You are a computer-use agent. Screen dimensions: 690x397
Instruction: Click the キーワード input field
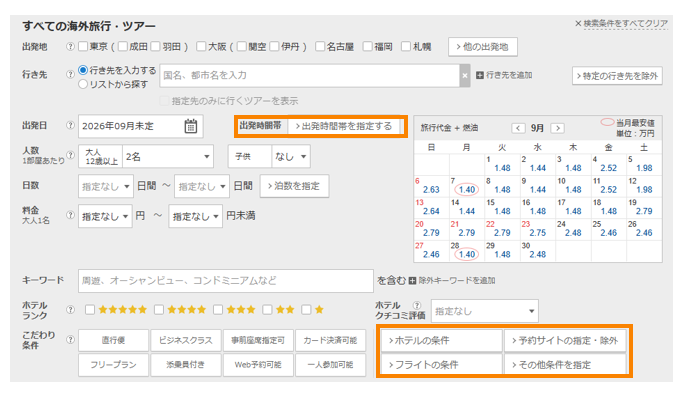tap(226, 281)
